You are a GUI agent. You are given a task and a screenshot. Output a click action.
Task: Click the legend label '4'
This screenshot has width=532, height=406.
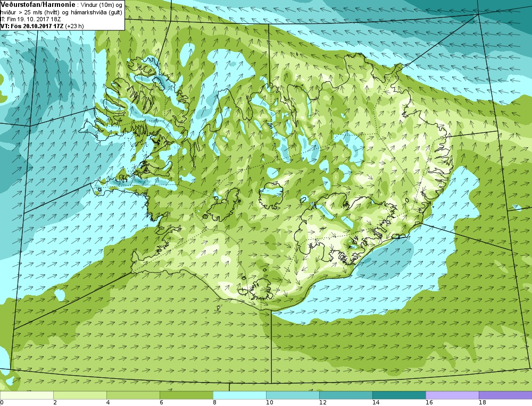108,403
